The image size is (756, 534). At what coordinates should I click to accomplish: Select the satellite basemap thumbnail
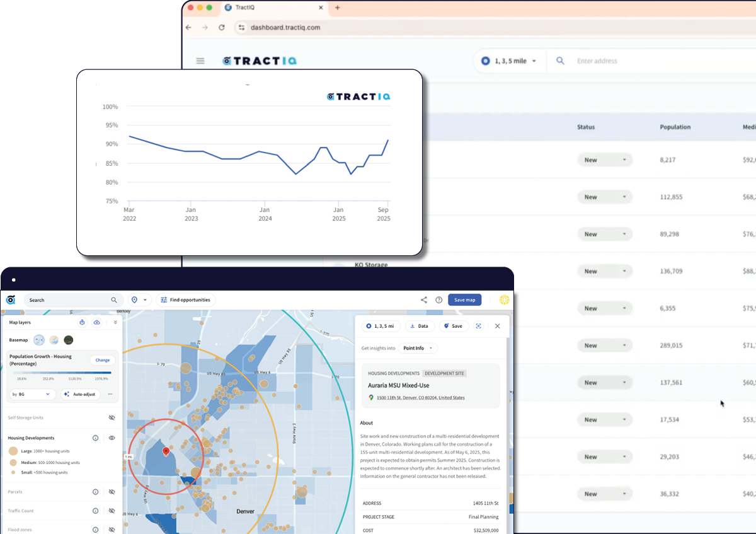pos(69,340)
